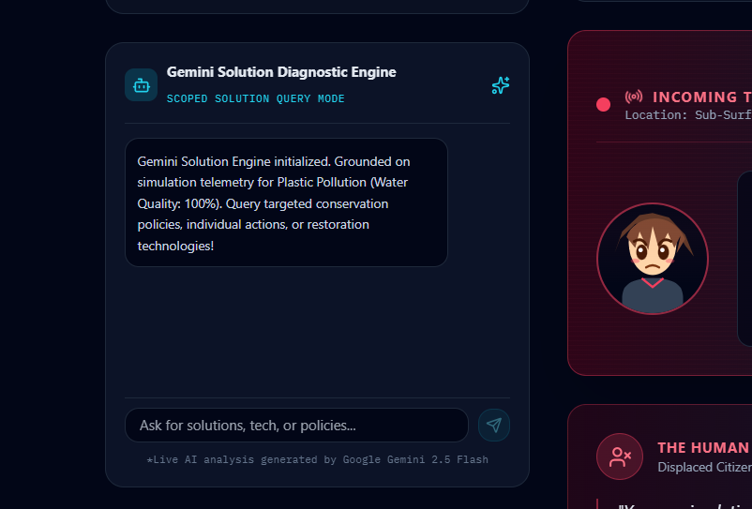This screenshot has height=509, width=752.
Task: Click the user-x displaced citizen icon
Action: click(620, 457)
